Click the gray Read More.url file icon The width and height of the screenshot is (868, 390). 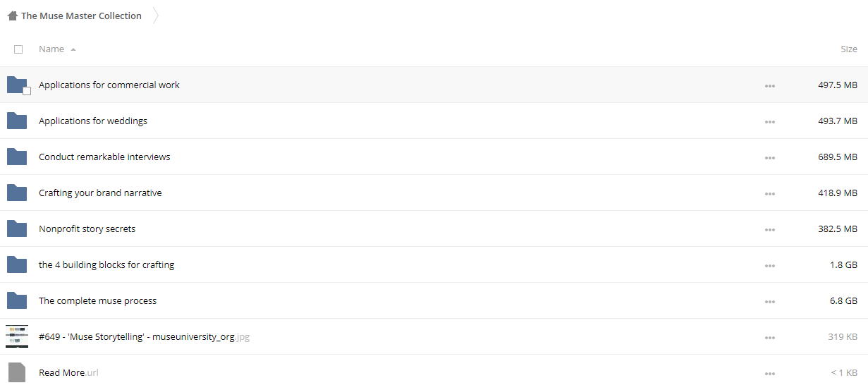tap(16, 372)
